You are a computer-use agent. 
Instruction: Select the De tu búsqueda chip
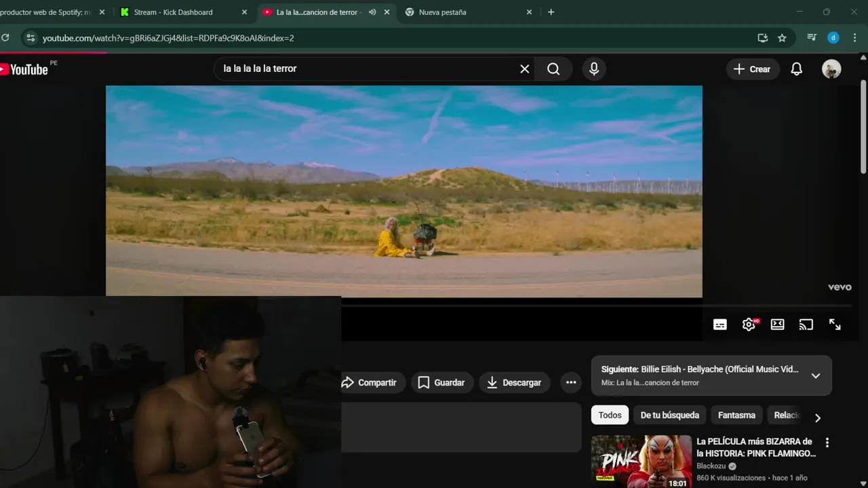point(670,415)
